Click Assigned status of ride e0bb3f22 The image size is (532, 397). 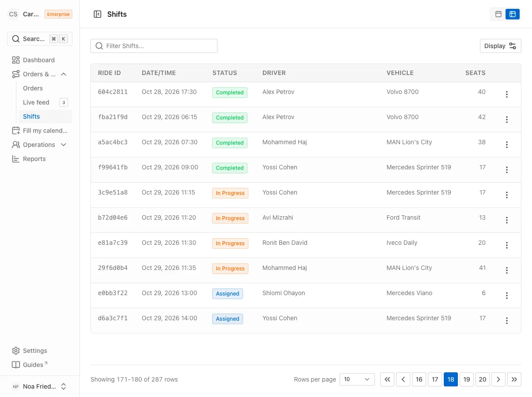[228, 294]
